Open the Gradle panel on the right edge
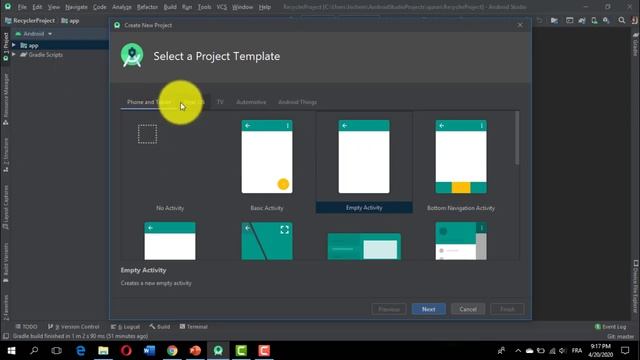 coord(636,44)
